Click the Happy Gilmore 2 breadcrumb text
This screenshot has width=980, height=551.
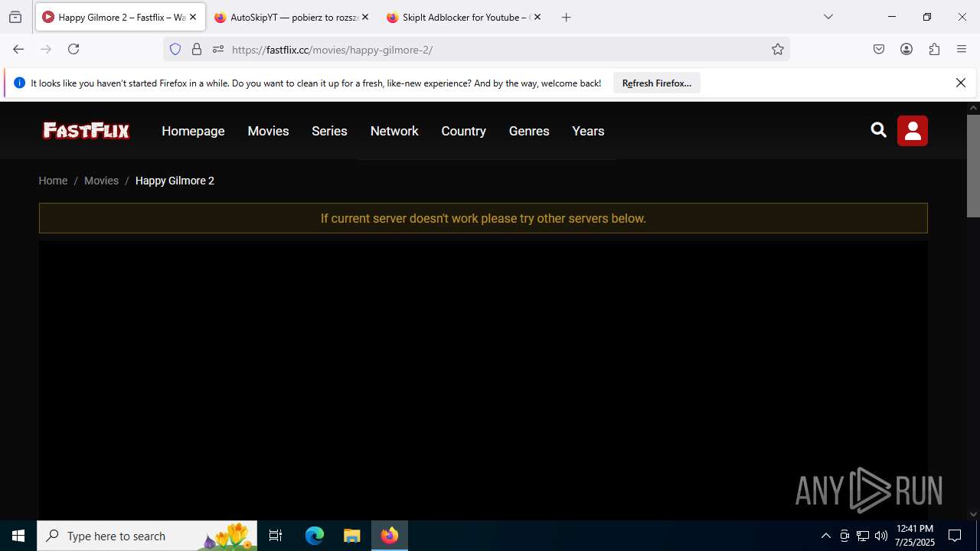click(175, 181)
